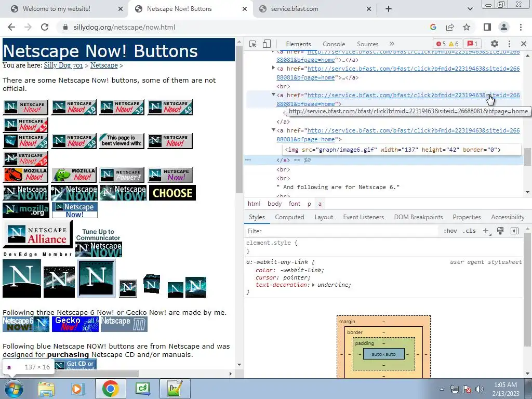Viewport: 532px width, 399px height.
Task: Close the Netscape Now! Buttons tab
Action: click(x=244, y=9)
